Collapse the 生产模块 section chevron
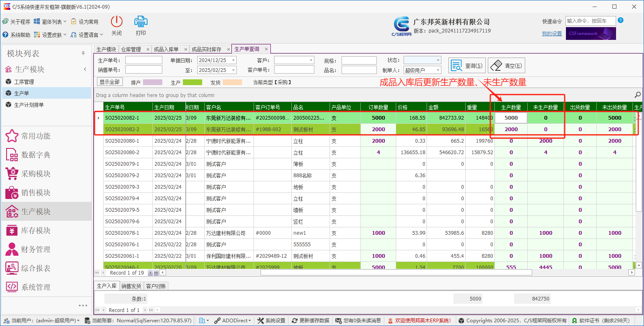The image size is (644, 326). pos(85,69)
